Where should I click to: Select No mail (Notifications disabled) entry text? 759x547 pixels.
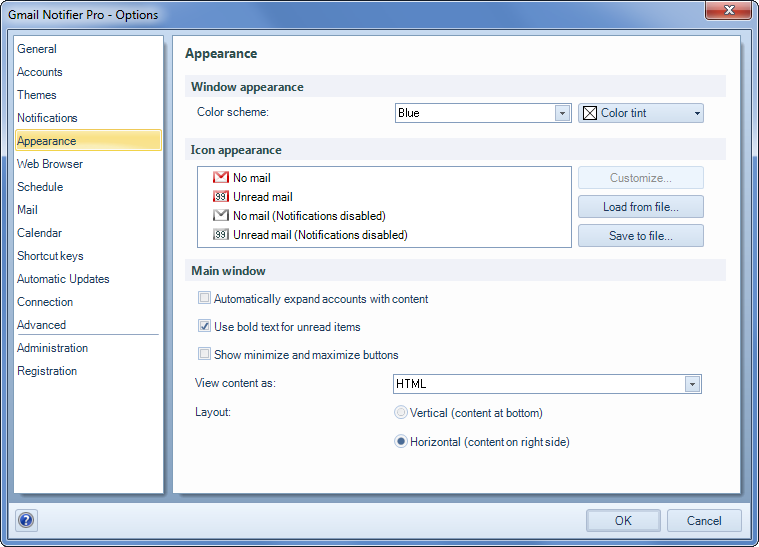coord(309,216)
